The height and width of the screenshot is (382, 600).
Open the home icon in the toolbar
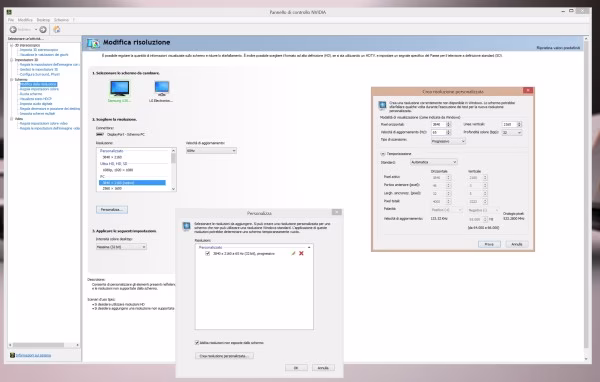(x=57, y=29)
